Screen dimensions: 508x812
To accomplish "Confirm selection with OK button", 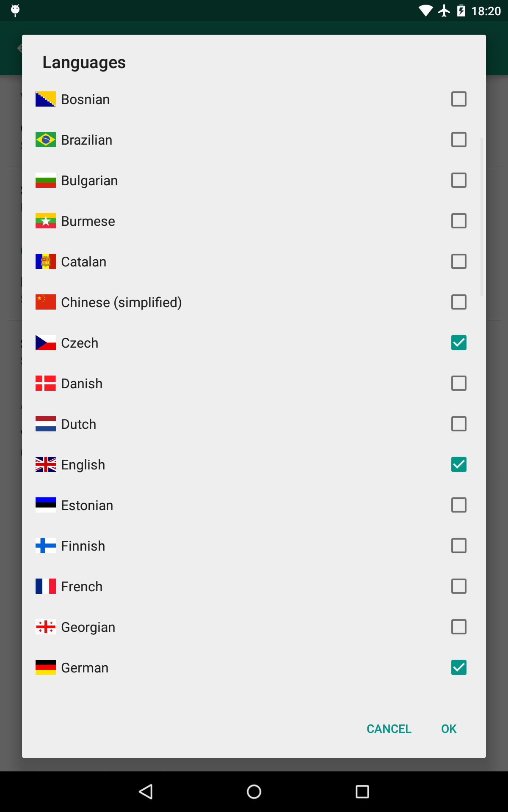I will tap(449, 729).
